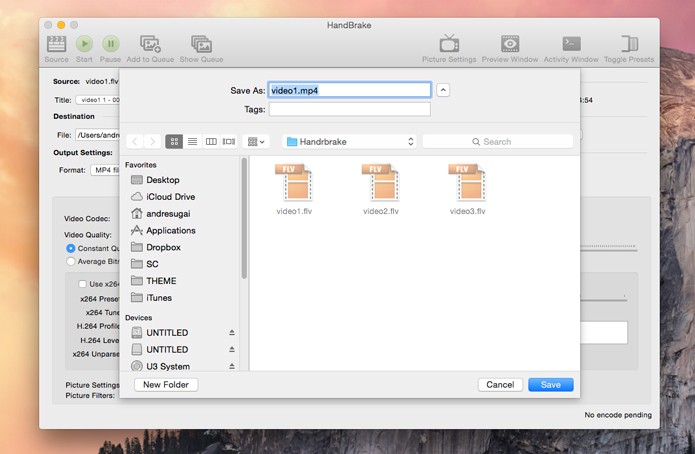Viewport: 695px width, 454px height.
Task: Click the blue Save button
Action: [551, 385]
